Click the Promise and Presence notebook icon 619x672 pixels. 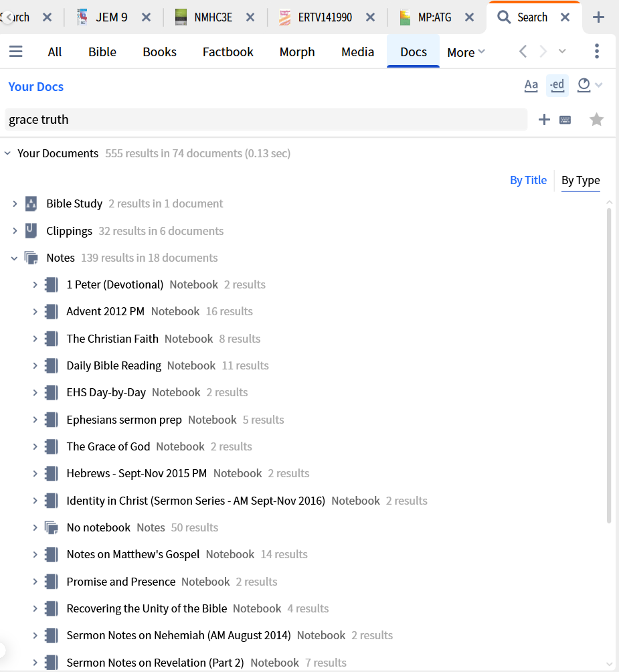tap(52, 582)
